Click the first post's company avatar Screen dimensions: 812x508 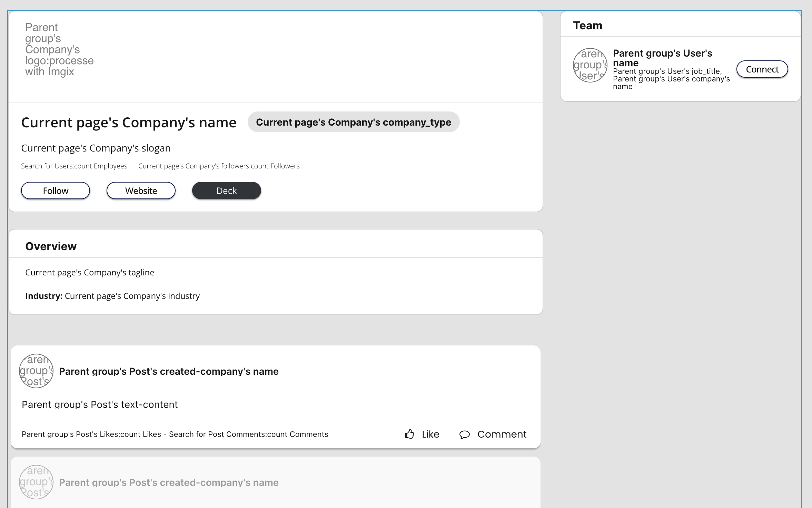[36, 371]
